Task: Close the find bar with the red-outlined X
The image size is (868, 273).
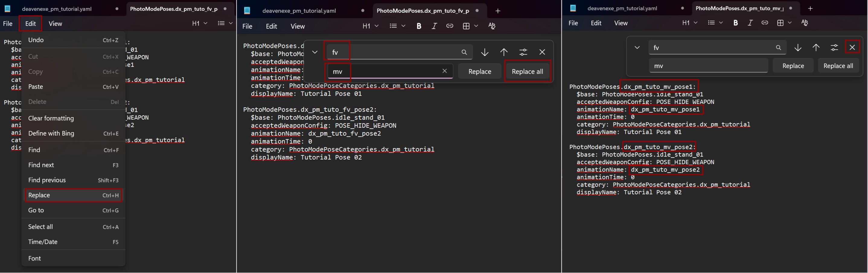Action: (x=852, y=48)
